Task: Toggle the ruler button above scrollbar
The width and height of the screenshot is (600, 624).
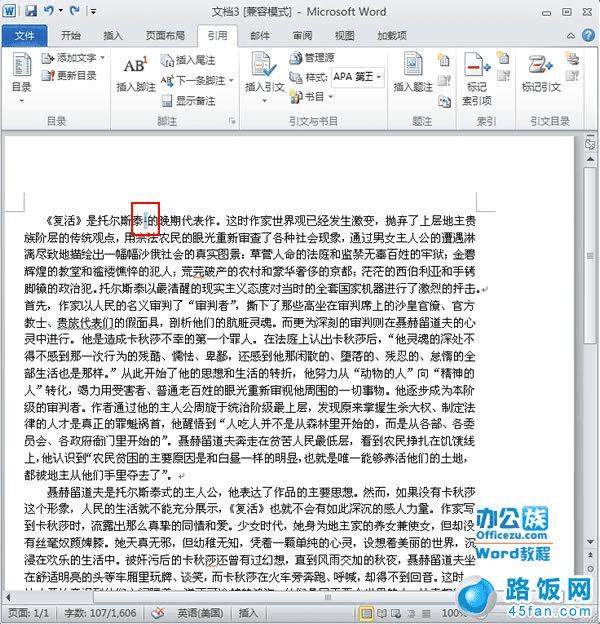Action: [590, 143]
